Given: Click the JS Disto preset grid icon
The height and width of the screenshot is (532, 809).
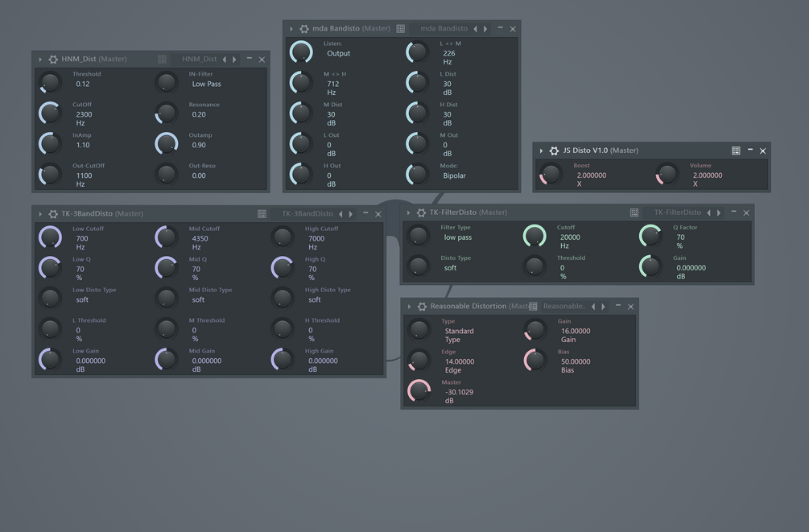Looking at the screenshot, I should 736,151.
